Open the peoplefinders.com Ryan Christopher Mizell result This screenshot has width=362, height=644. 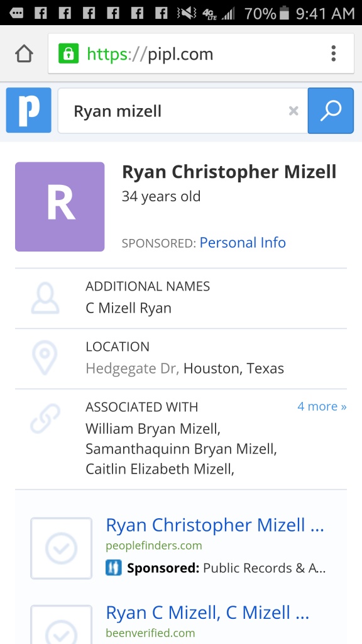coord(215,525)
